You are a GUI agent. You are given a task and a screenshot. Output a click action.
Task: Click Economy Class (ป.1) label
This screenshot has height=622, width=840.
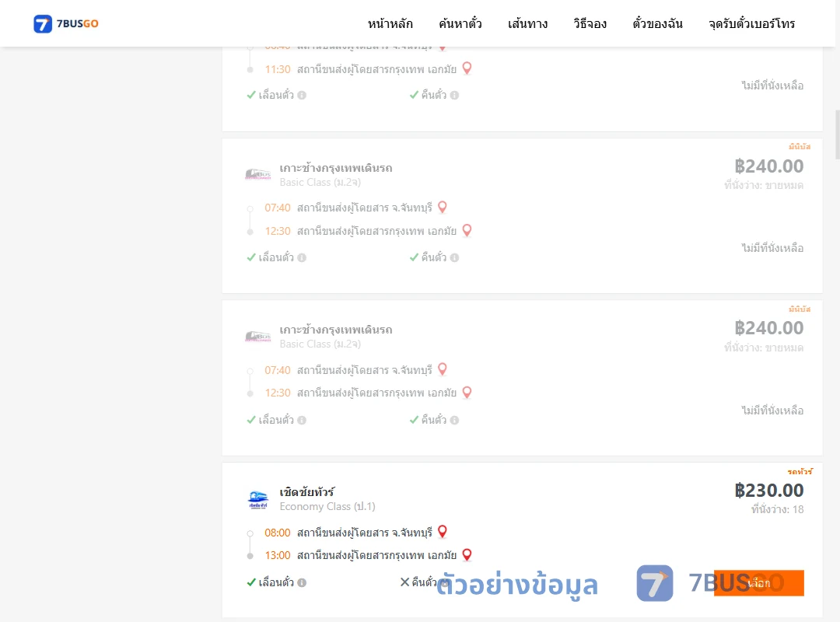coord(327,506)
